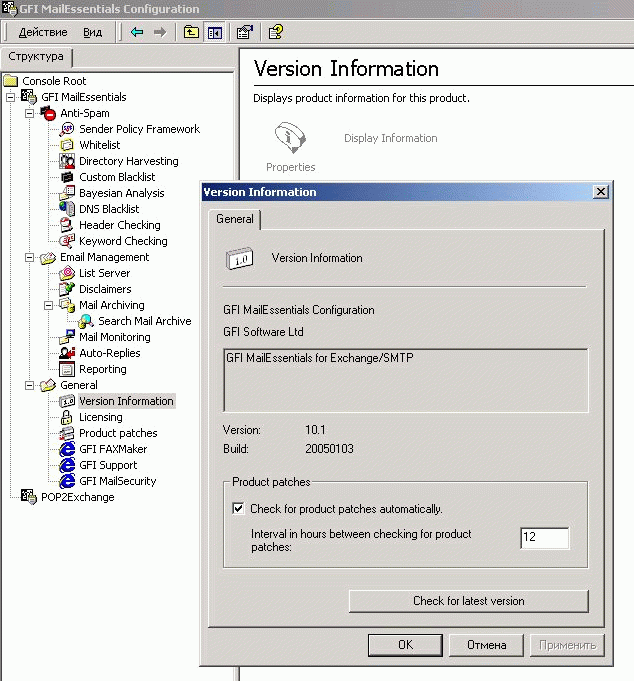Viewport: 634px width, 681px height.
Task: Click the Whitelist icon in tree
Action: click(x=67, y=145)
